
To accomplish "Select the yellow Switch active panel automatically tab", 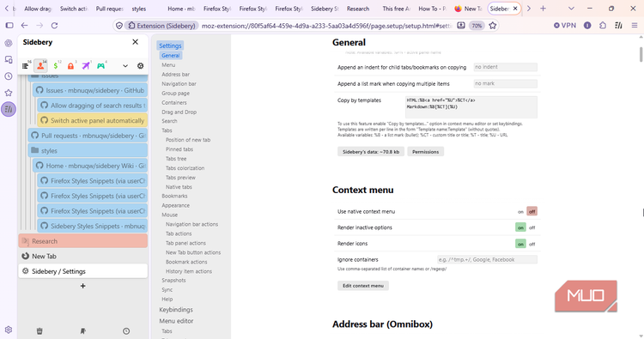I will (93, 121).
